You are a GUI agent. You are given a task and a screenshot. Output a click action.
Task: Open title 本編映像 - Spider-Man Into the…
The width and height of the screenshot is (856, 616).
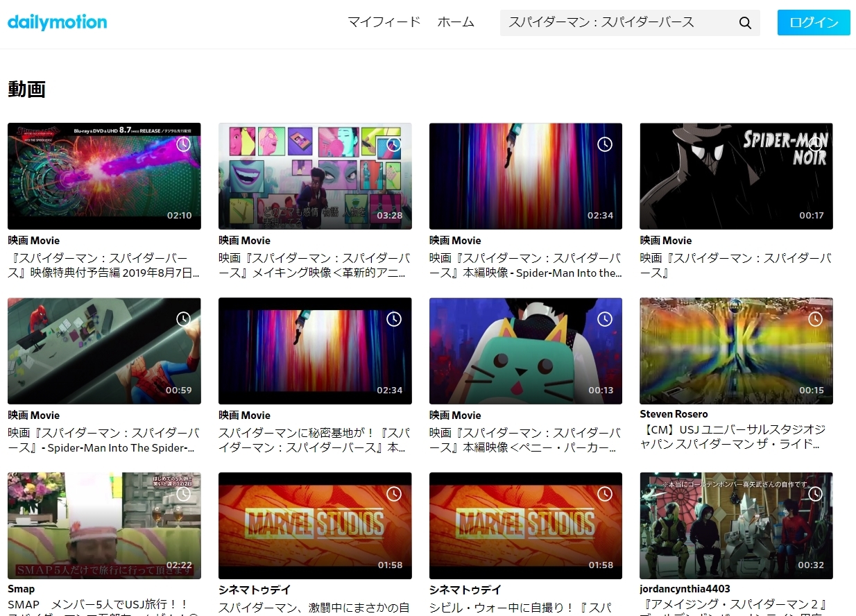[x=525, y=266]
